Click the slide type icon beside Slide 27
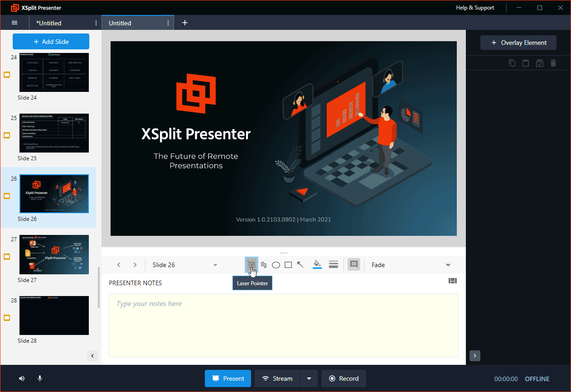 pos(7,257)
